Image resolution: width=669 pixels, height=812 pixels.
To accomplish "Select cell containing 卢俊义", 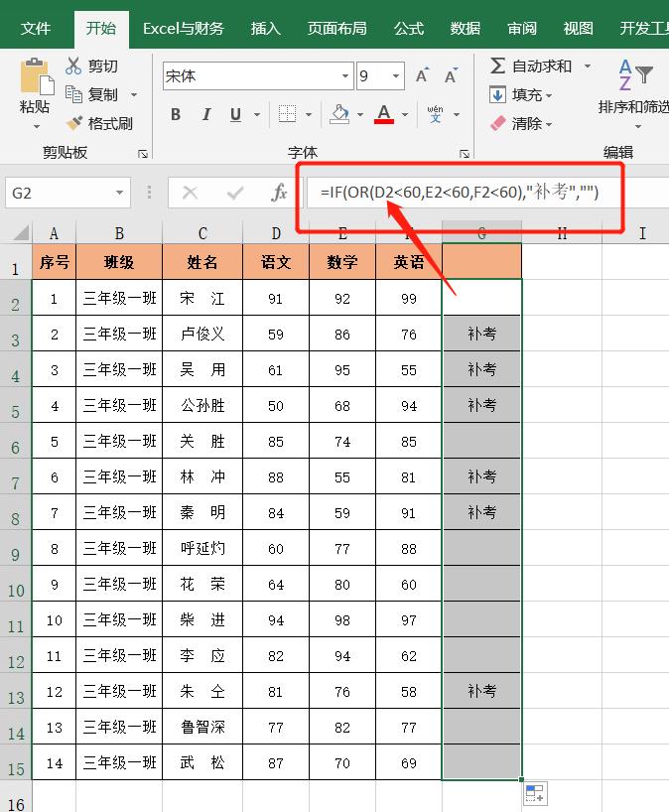I will pos(202,334).
